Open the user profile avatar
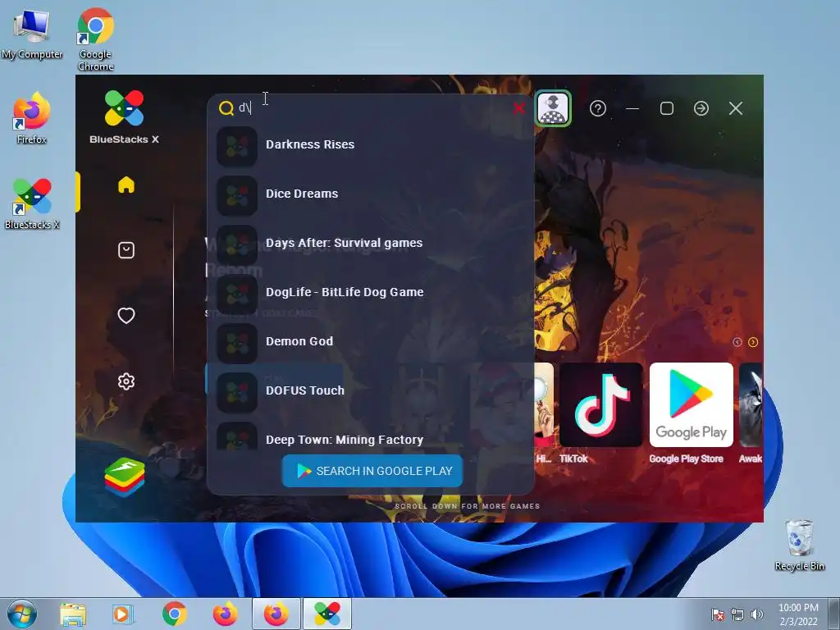Viewport: 840px width, 630px height. (x=553, y=108)
